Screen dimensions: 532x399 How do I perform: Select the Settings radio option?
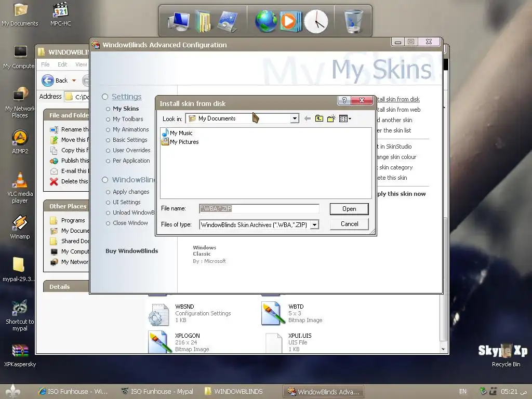click(105, 97)
